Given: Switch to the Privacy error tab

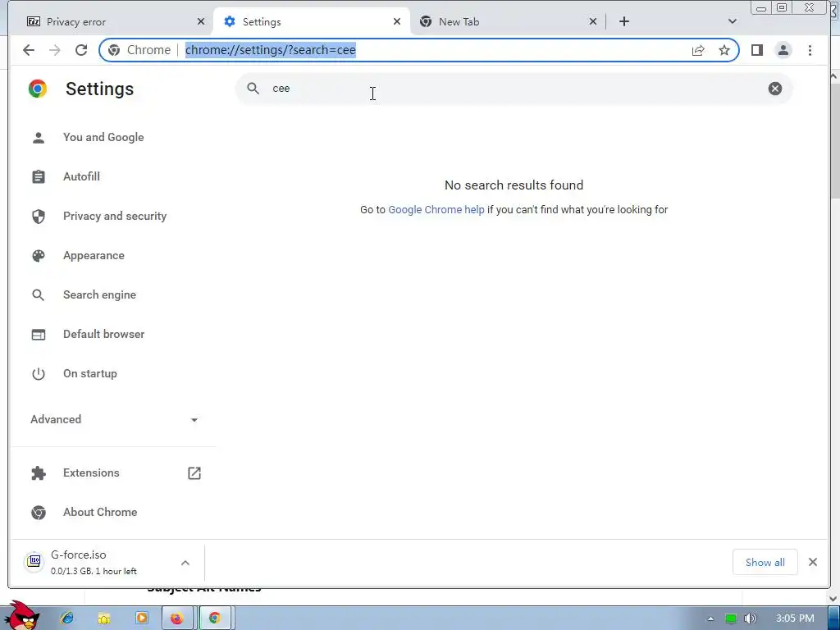Looking at the screenshot, I should [x=115, y=21].
